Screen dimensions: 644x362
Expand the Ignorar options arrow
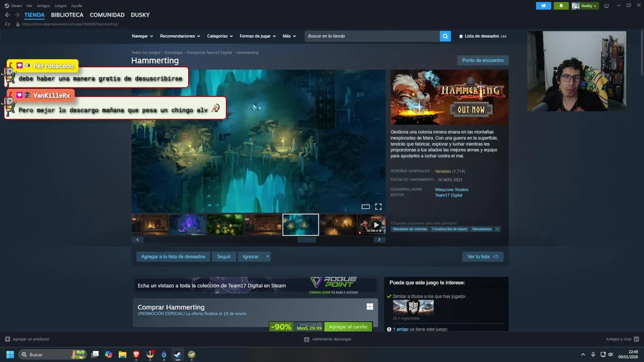267,256
